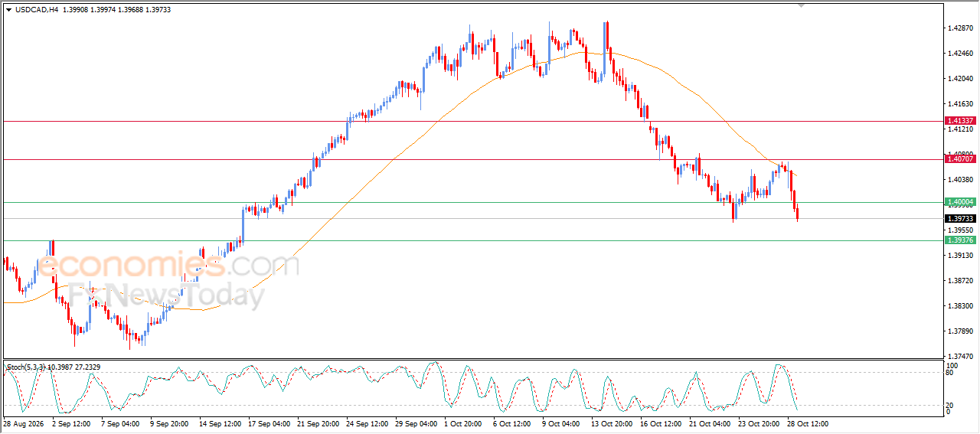
Task: Click the Stochastic 100 level label
Action: pyautogui.click(x=953, y=366)
